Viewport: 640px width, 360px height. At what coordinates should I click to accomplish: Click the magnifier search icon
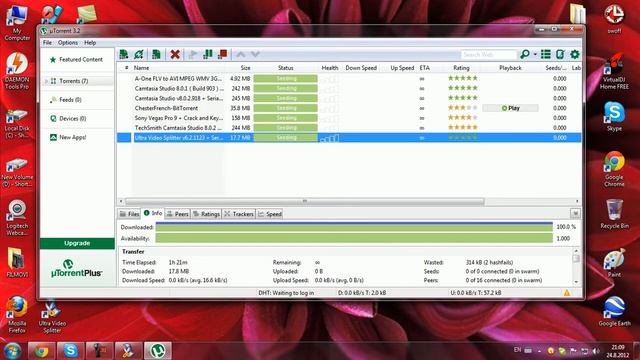click(x=525, y=54)
